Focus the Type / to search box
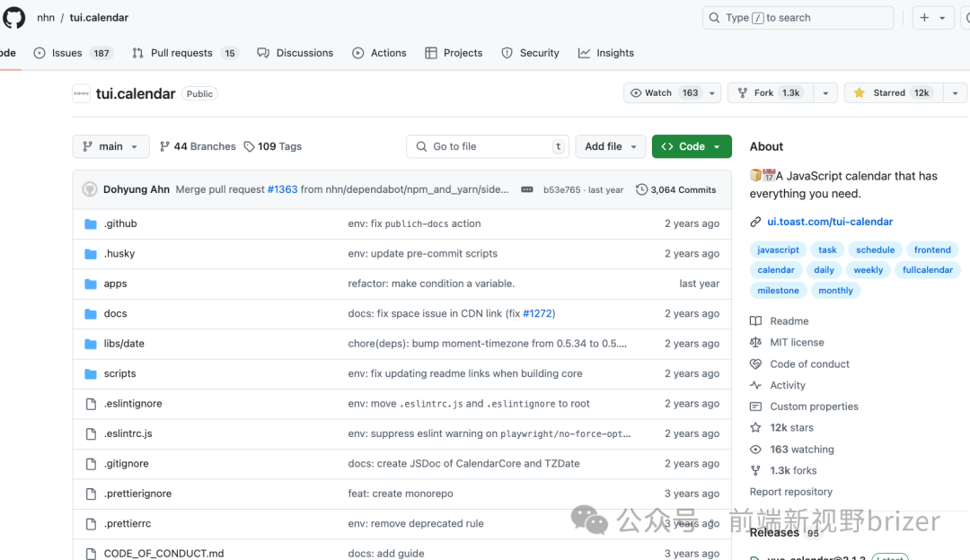This screenshot has height=560, width=970. coord(798,18)
